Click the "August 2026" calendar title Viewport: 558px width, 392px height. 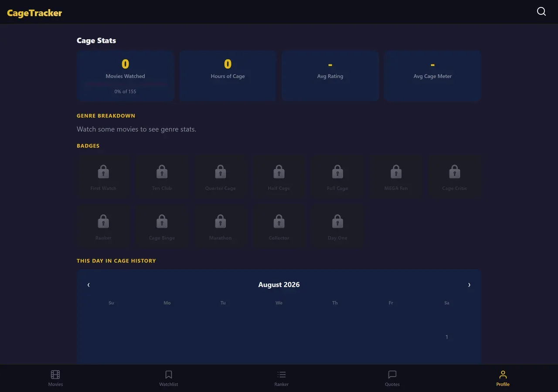(279, 285)
